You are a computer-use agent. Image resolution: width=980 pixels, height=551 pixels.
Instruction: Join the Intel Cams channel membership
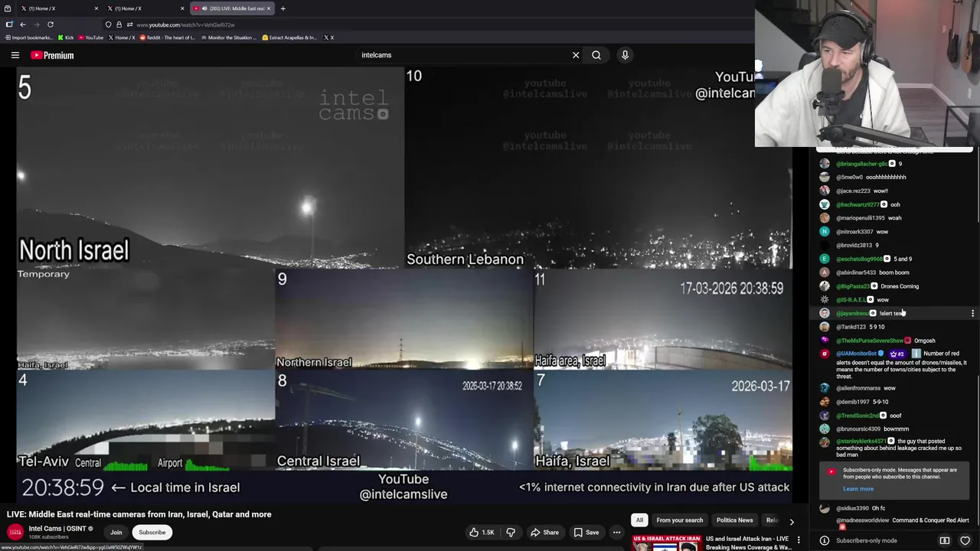tap(116, 533)
